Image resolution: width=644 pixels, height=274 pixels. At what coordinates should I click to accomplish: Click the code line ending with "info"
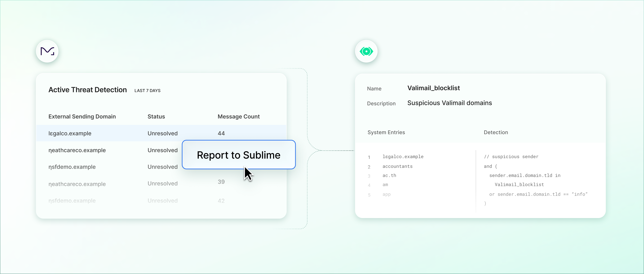click(x=538, y=194)
